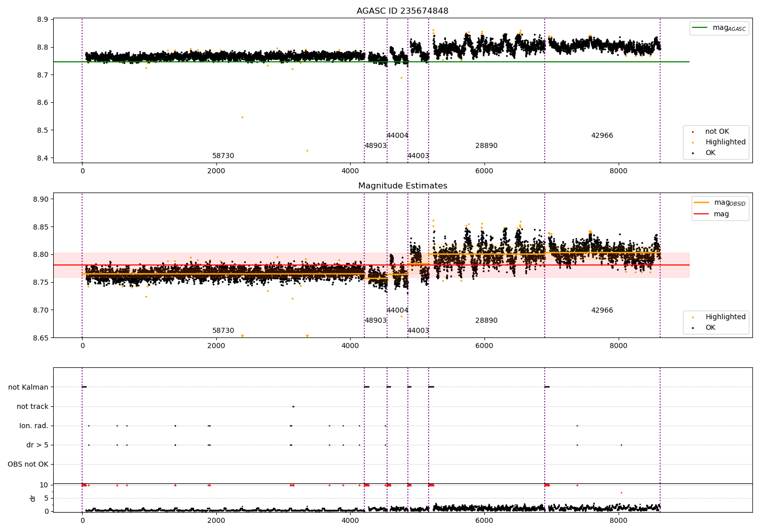Click obsid label 44003 in top plot
Viewport: 760px width, 532px height.
click(418, 156)
